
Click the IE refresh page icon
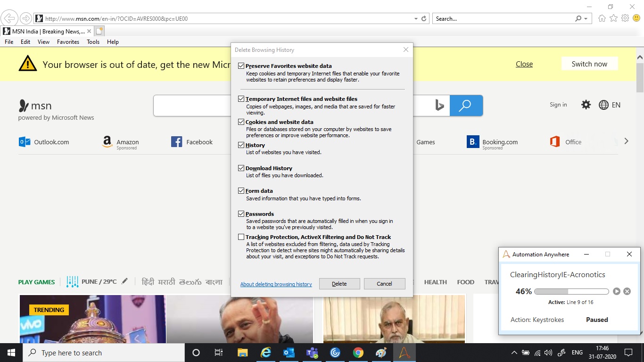tap(424, 19)
